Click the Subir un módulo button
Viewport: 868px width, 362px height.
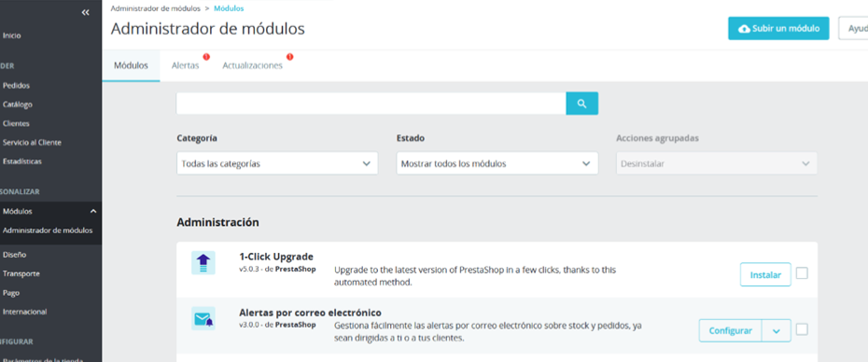tap(778, 28)
